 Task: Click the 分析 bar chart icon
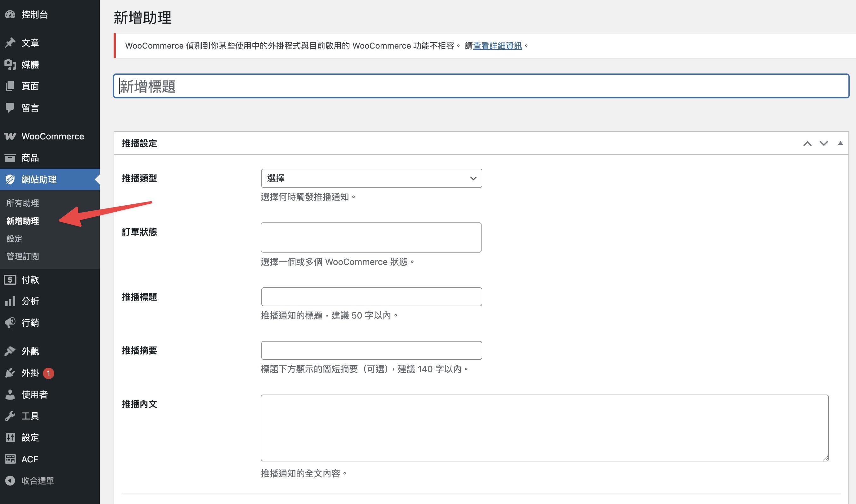pos(10,301)
